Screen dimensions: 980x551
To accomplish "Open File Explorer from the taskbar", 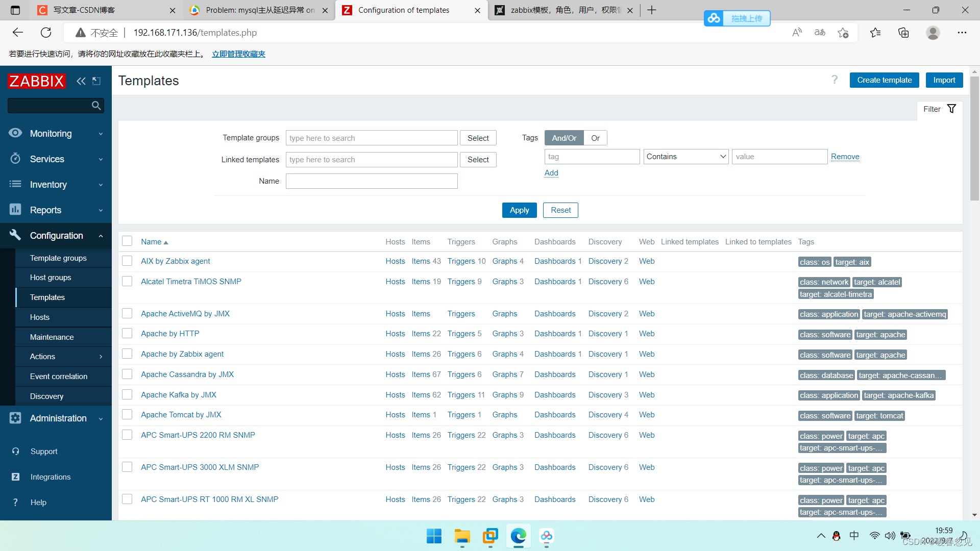I will [x=462, y=536].
